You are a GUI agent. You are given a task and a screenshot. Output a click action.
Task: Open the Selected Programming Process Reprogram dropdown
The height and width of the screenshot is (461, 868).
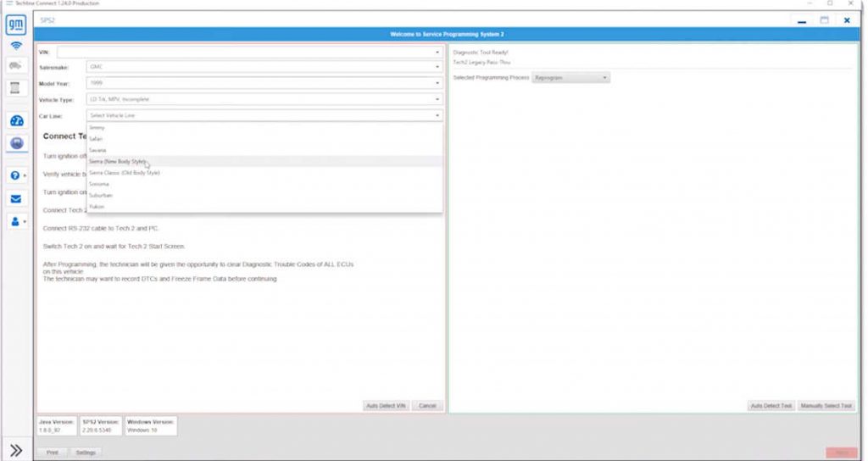[x=576, y=77]
